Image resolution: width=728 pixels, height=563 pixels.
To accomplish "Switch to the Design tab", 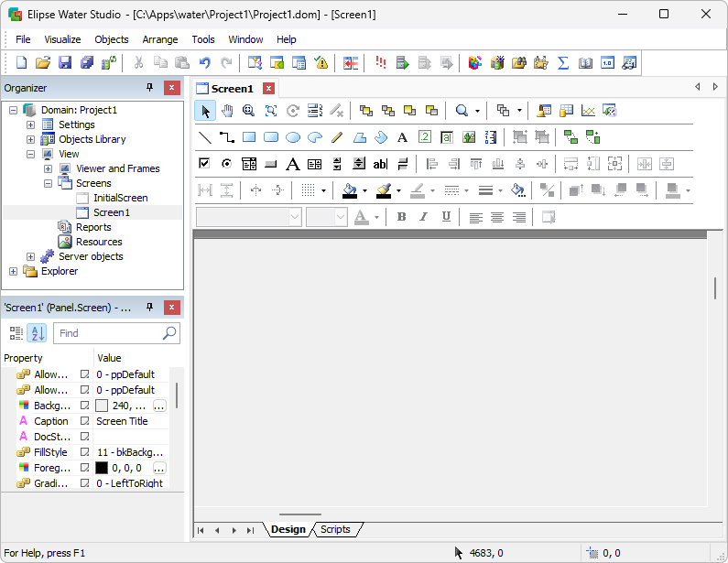I will pyautogui.click(x=288, y=529).
